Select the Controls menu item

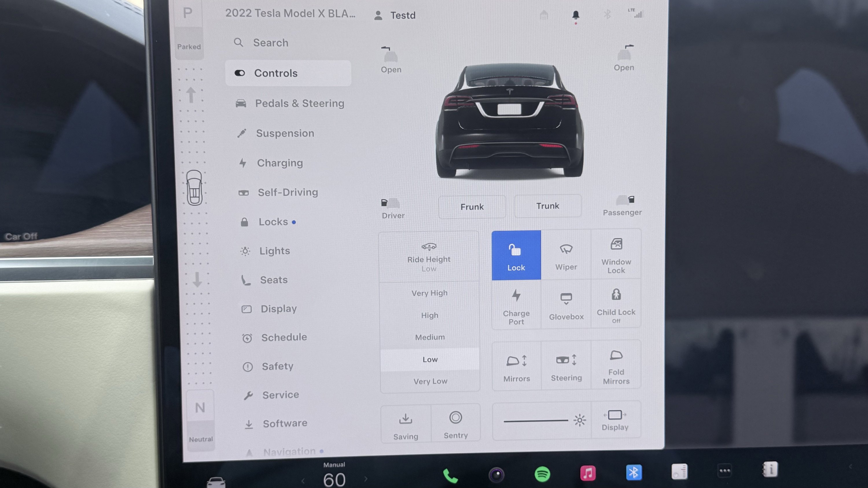click(x=288, y=73)
